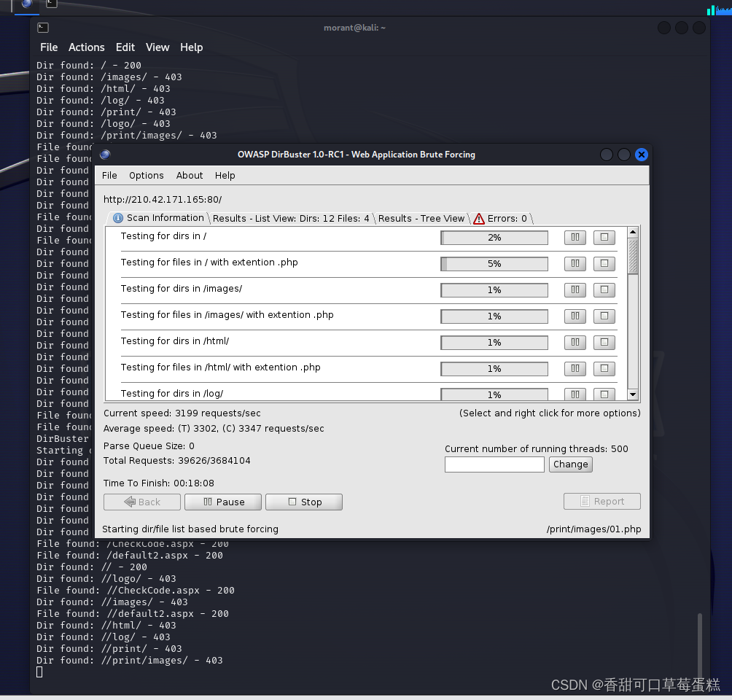Pause the "Testing for dirs in /images/" scan
732x700 pixels.
pos(575,289)
